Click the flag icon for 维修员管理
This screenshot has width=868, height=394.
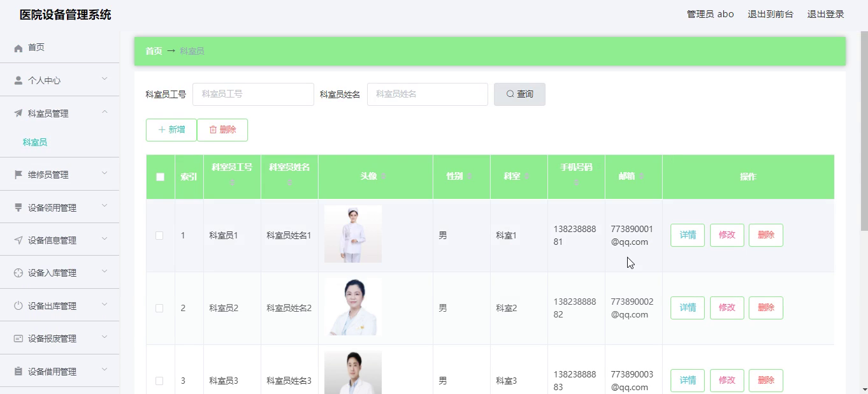(x=18, y=175)
